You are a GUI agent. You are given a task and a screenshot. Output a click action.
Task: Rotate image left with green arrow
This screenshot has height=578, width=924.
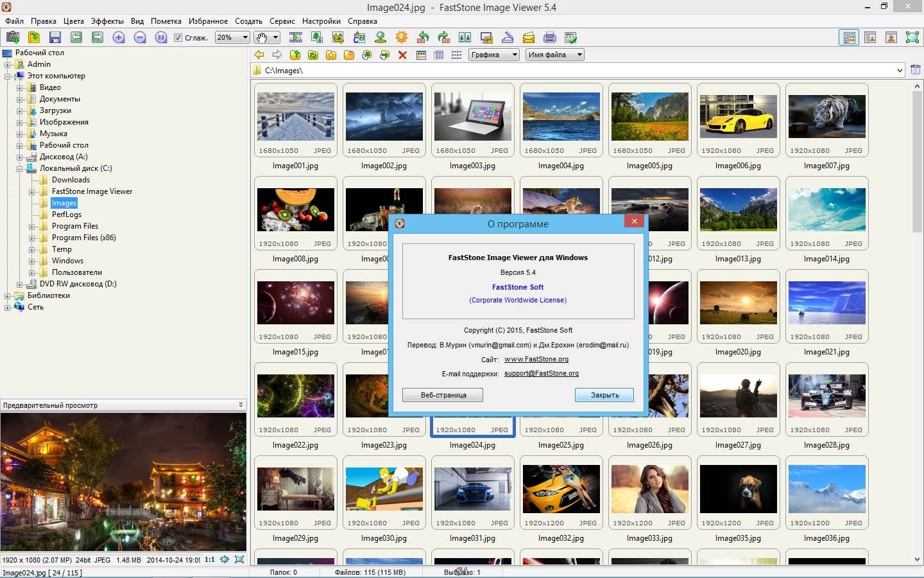423,37
